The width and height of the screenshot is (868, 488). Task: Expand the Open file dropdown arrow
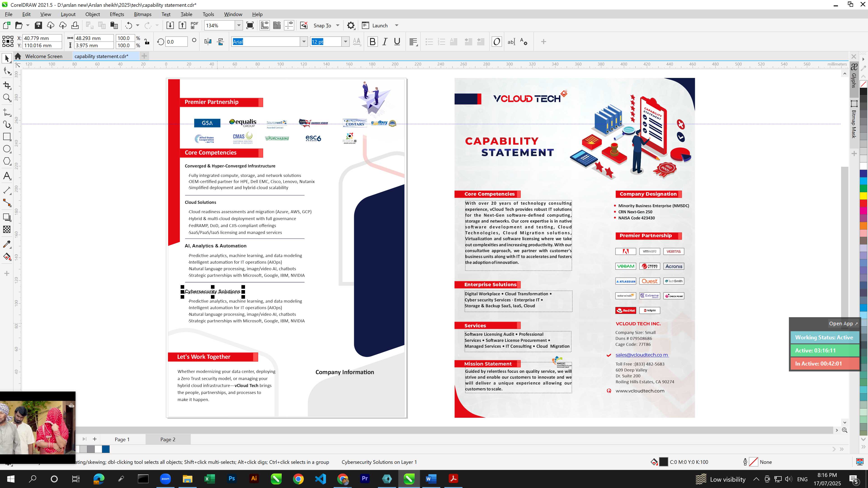[x=28, y=25]
